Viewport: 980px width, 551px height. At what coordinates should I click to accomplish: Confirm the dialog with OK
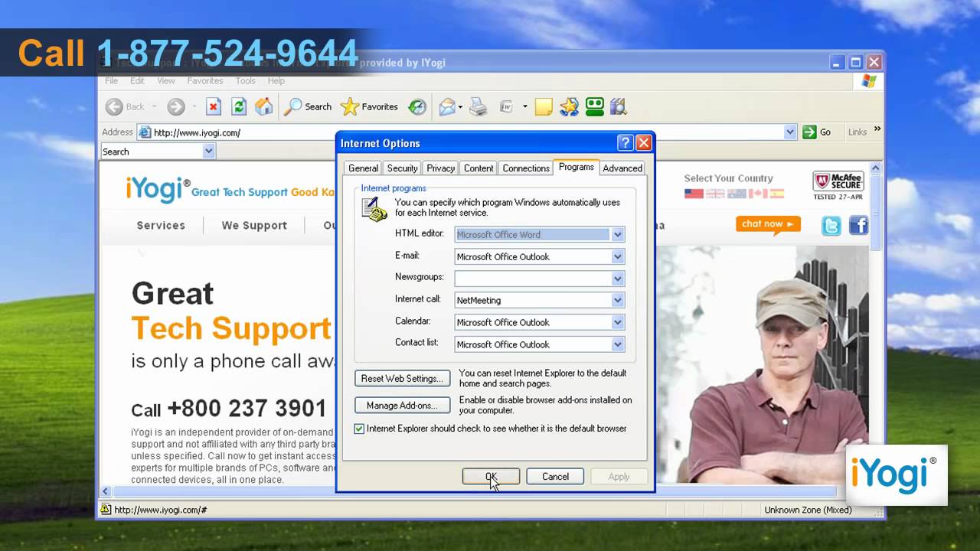[x=491, y=477]
